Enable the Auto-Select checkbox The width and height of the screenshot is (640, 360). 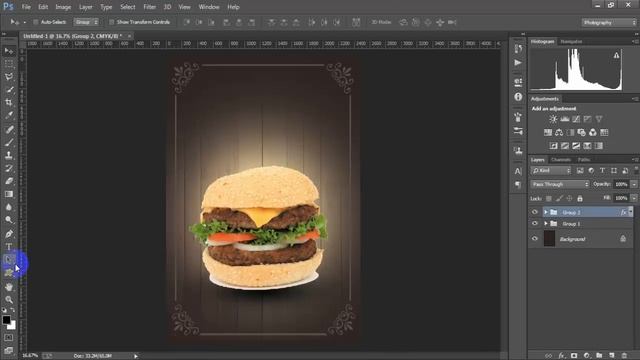[x=36, y=22]
